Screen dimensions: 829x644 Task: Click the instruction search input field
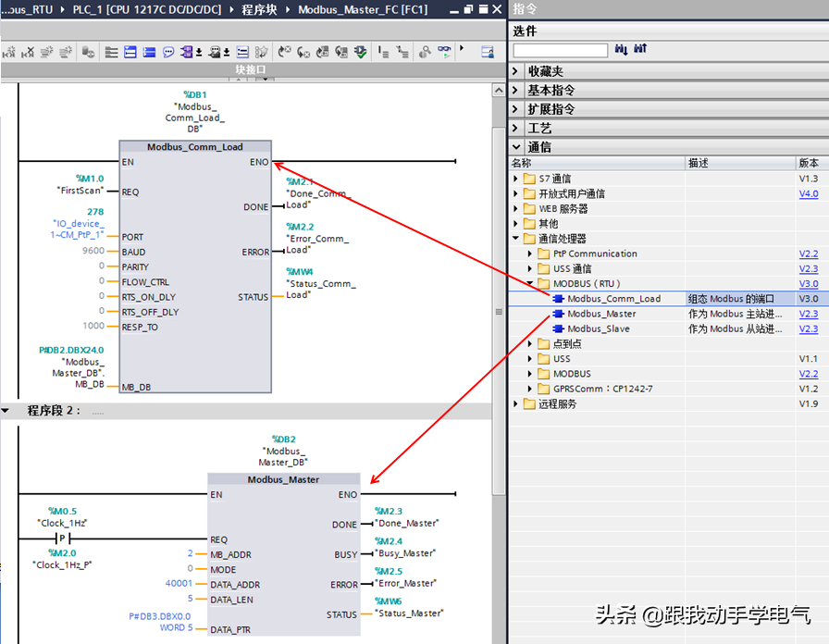tap(560, 50)
